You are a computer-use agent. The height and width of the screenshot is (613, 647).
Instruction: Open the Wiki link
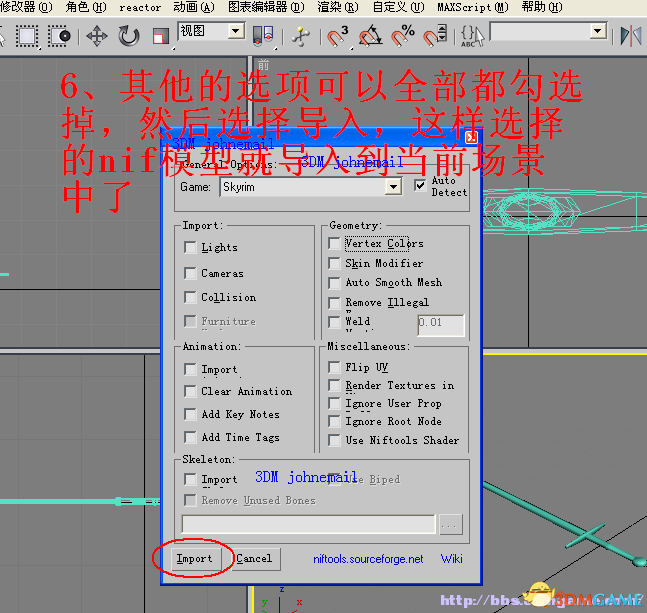point(451,559)
